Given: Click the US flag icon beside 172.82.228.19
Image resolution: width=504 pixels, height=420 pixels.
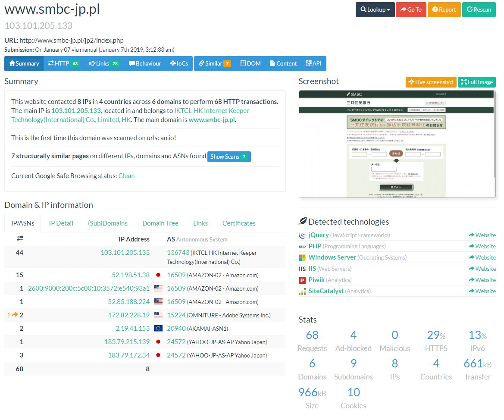Looking at the screenshot, I should coord(158,315).
